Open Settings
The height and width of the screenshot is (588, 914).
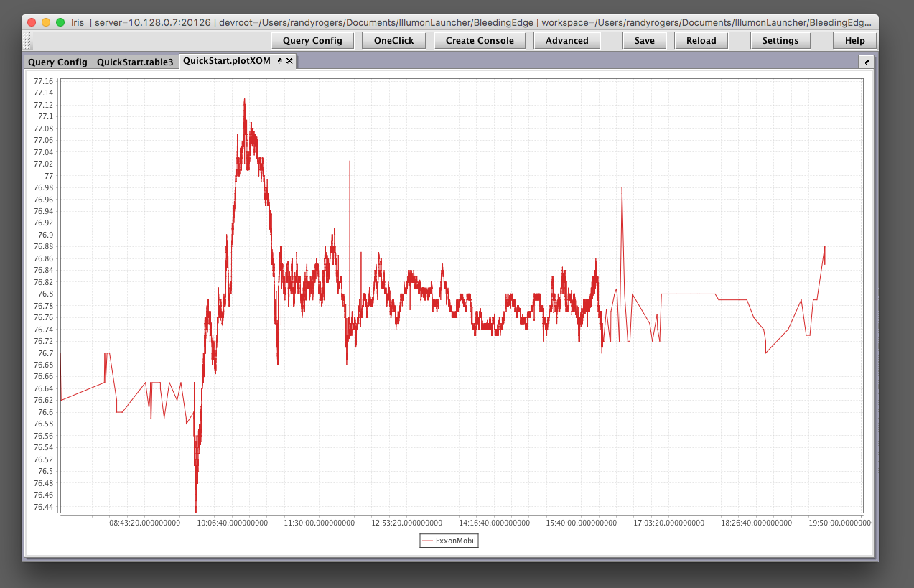coord(780,40)
